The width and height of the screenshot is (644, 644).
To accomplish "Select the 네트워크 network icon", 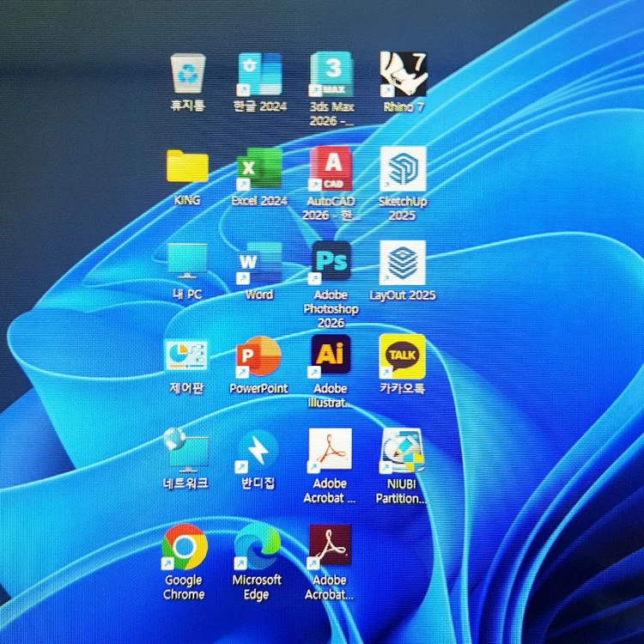I will 186,451.
